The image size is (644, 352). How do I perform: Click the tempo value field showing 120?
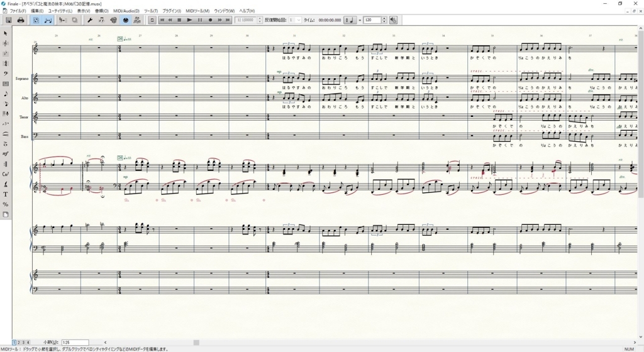point(372,20)
